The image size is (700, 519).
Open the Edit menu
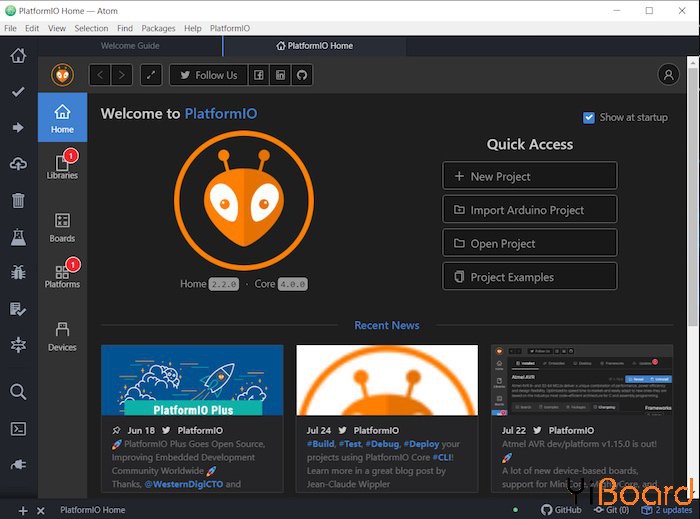pyautogui.click(x=32, y=28)
